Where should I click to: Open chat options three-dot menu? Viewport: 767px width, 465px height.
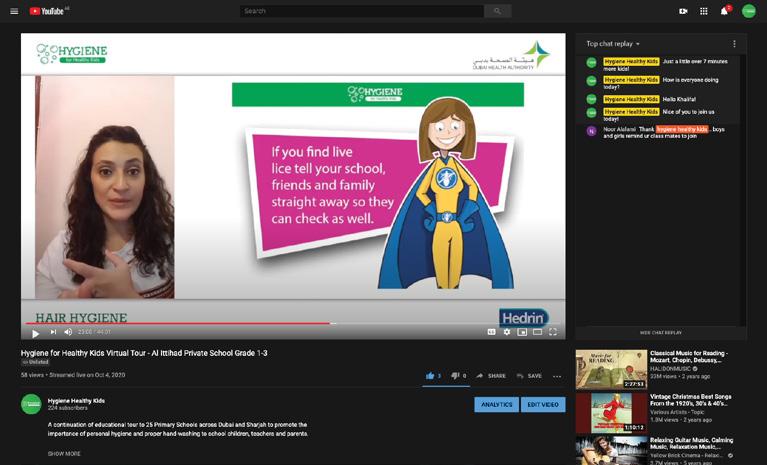734,44
